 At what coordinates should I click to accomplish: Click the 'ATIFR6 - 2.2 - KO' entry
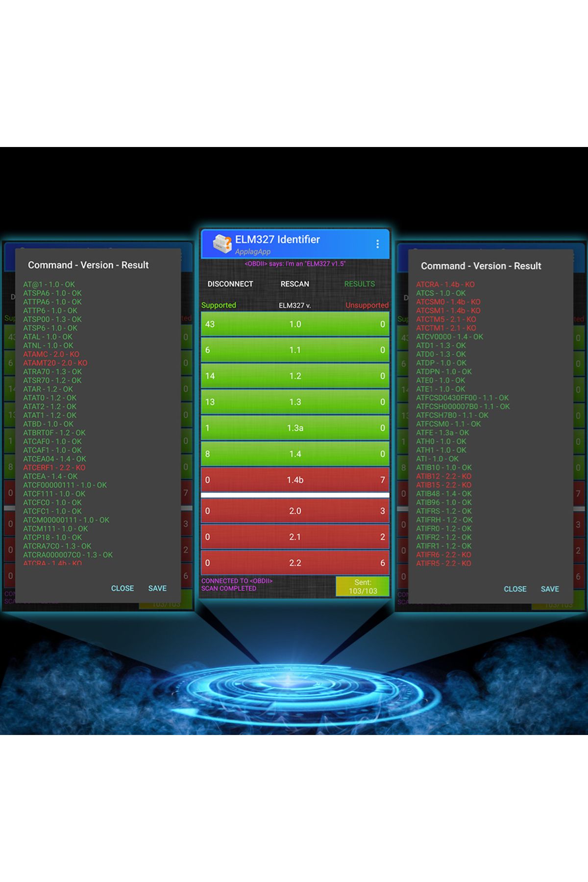click(x=443, y=555)
